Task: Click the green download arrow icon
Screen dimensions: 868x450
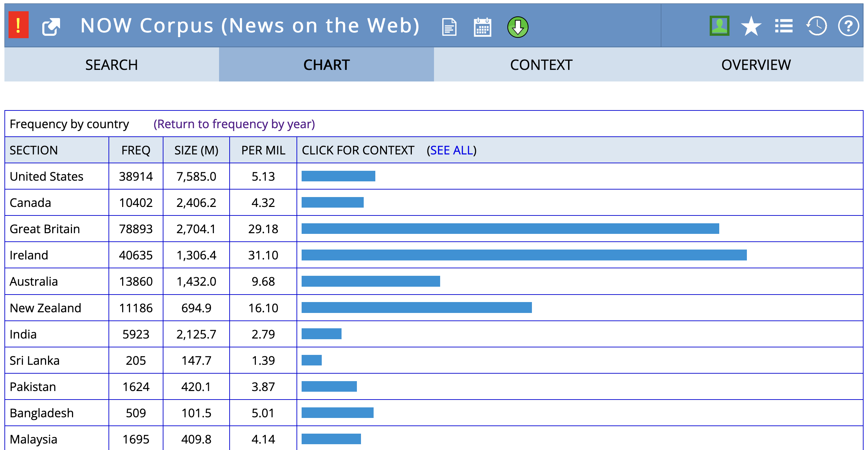Action: coord(518,27)
